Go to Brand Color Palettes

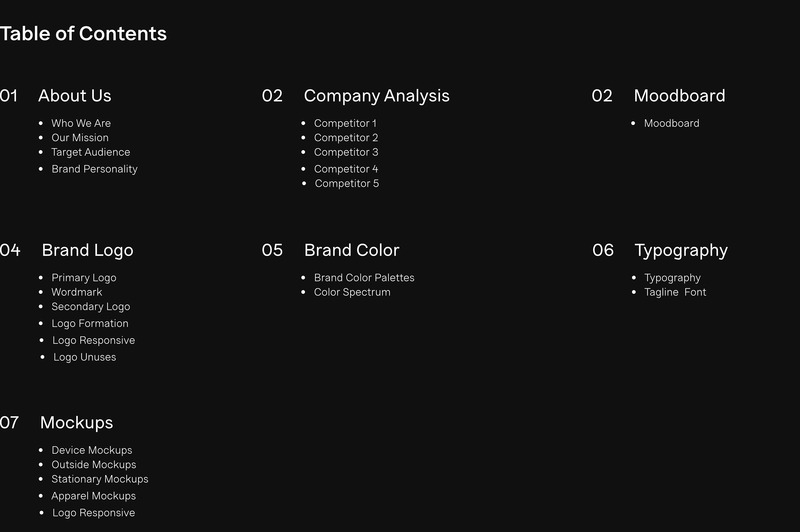[x=364, y=278]
